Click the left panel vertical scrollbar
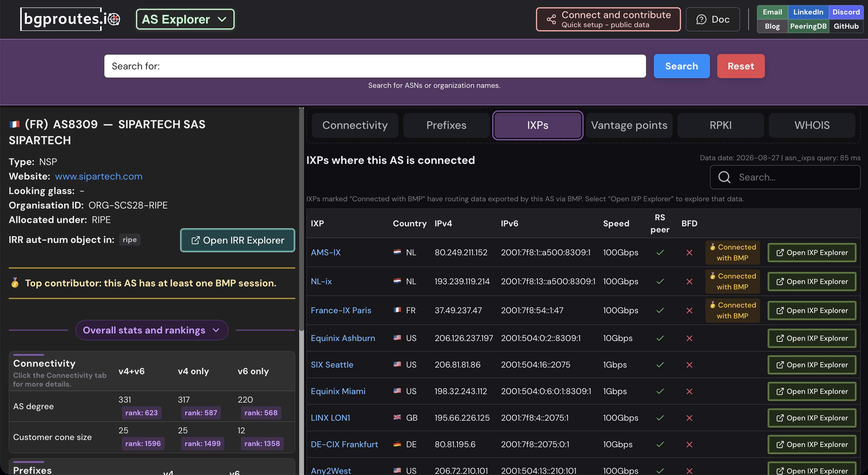Screen dimensions: 868x475 (301, 219)
